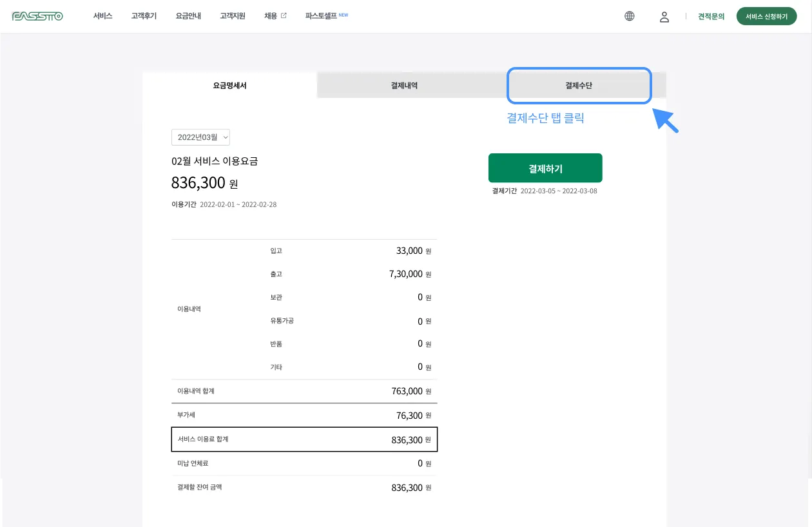Open the 채용 menu link
Image resolution: width=812 pixels, height=527 pixels.
[x=271, y=16]
